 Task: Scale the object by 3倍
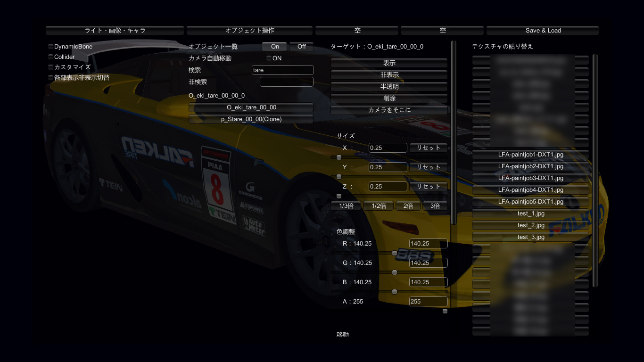[x=435, y=206]
